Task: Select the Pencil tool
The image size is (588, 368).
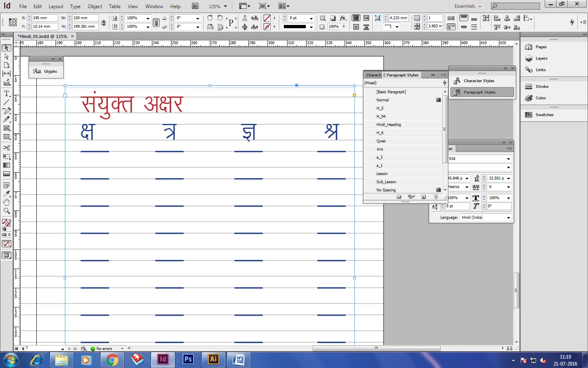Action: click(7, 119)
